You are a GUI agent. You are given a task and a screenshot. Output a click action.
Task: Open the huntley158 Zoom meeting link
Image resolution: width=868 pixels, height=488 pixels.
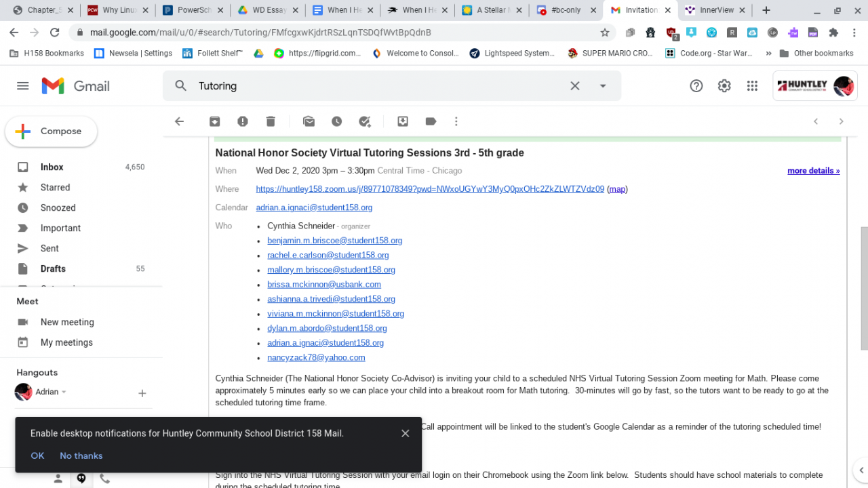[x=430, y=189]
